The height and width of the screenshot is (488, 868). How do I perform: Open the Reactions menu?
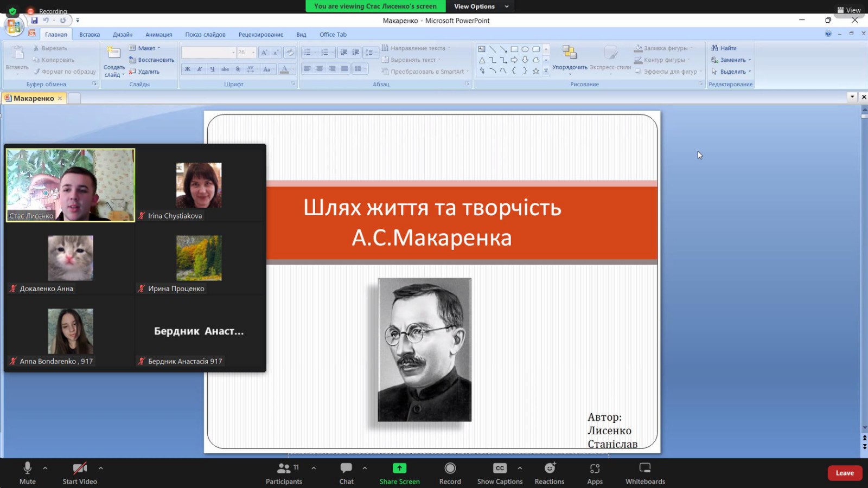pos(549,473)
